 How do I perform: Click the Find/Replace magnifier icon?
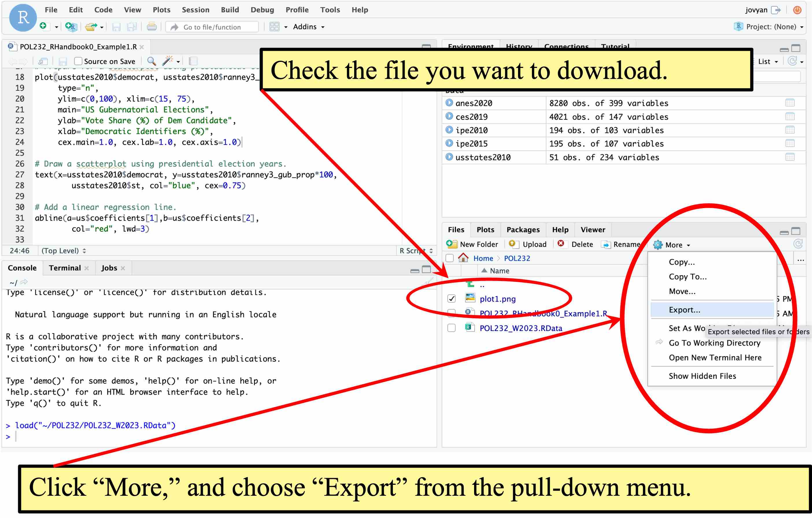click(151, 61)
